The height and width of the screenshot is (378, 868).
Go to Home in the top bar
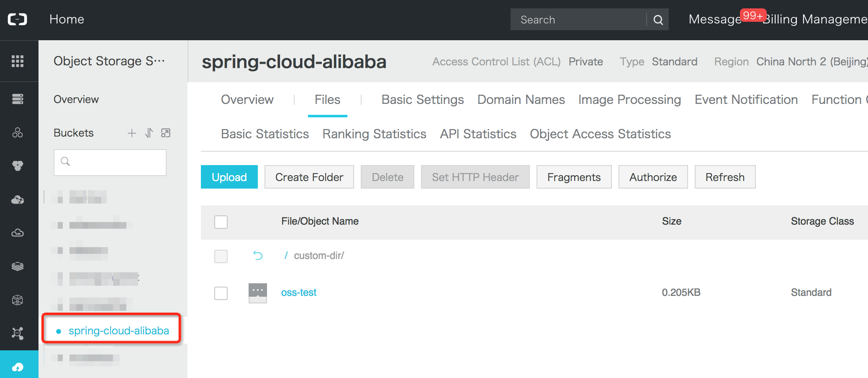[x=67, y=19]
